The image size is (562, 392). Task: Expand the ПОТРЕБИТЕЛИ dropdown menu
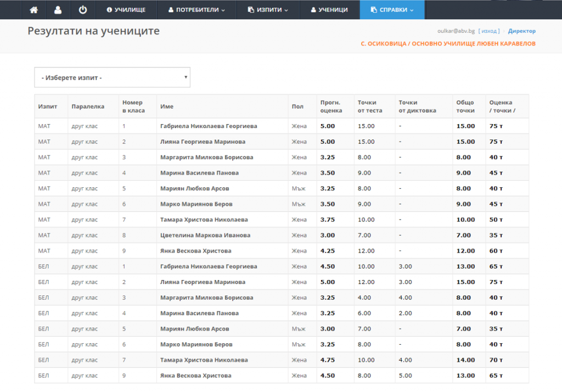(197, 10)
